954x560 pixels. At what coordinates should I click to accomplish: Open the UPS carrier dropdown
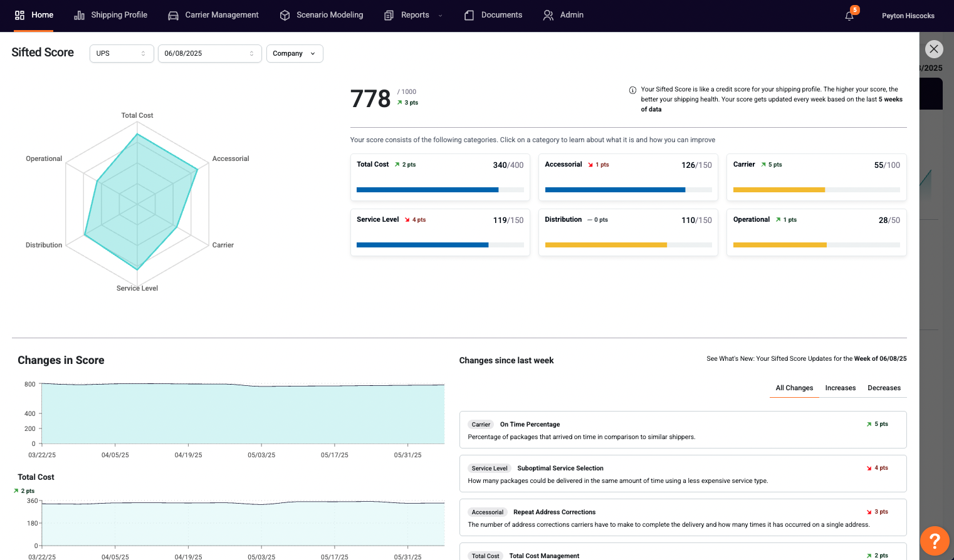(x=122, y=54)
